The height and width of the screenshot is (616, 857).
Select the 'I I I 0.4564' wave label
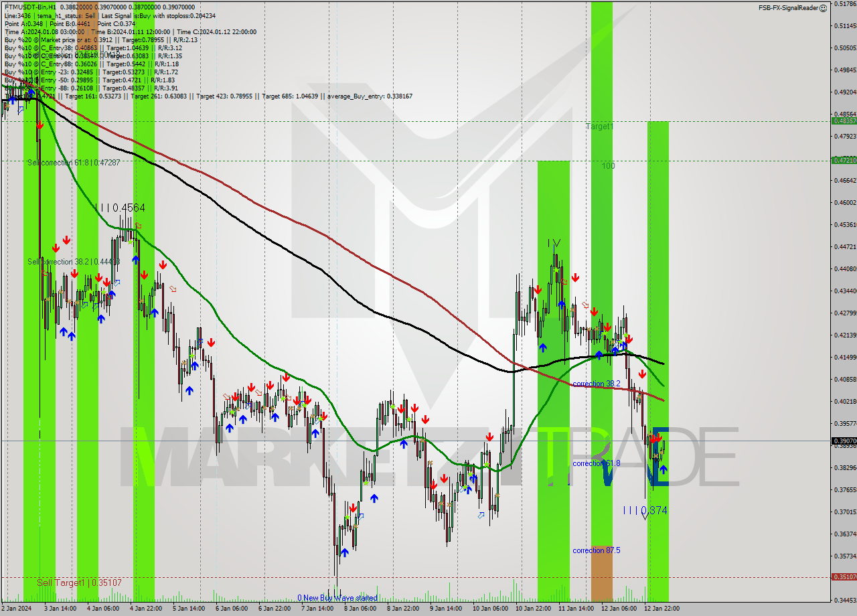point(120,208)
